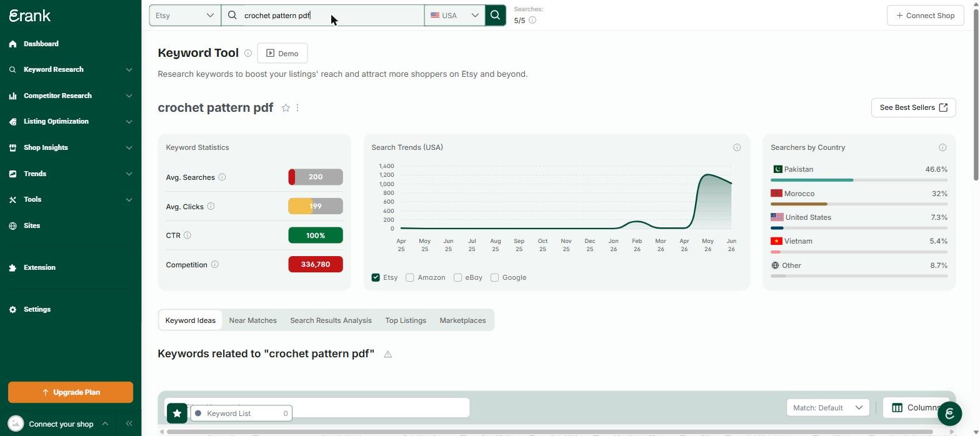Expand the Listing Optimization menu
The image size is (980, 436).
click(x=129, y=122)
